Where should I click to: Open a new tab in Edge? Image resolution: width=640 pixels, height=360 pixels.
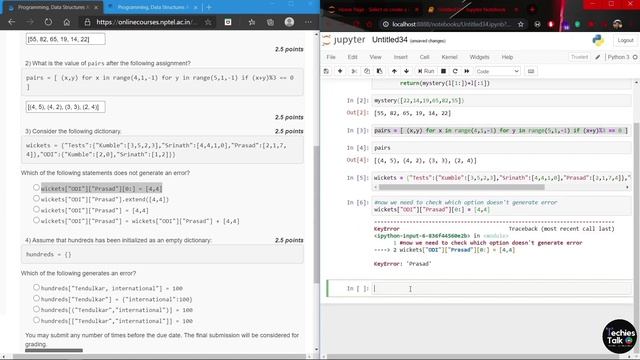pos(209,7)
